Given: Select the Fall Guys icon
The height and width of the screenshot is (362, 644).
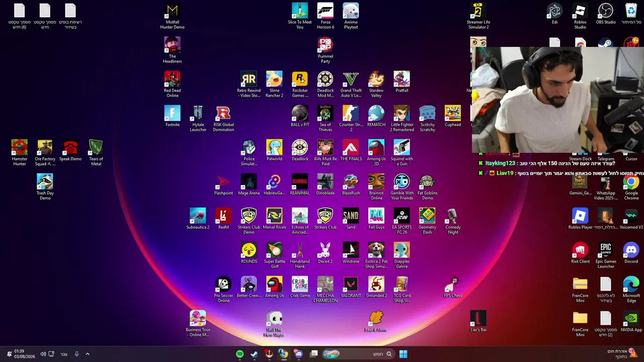Looking at the screenshot, I should point(376,219).
